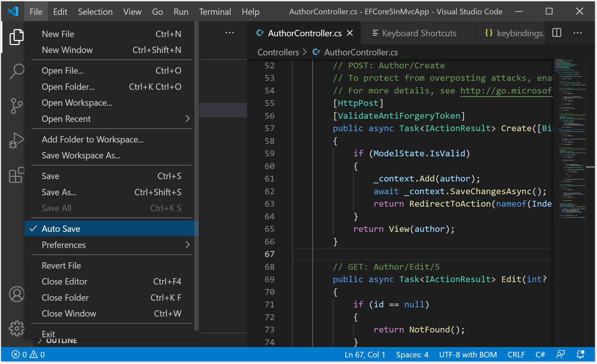Open the Search view icon

16,71
